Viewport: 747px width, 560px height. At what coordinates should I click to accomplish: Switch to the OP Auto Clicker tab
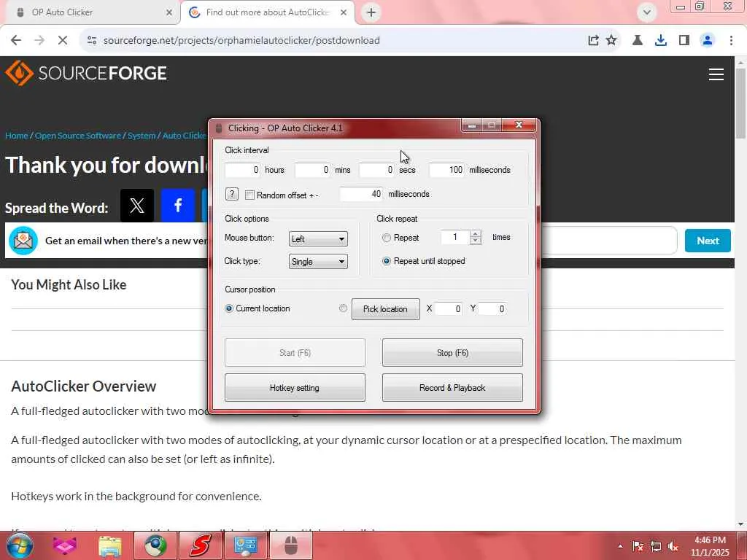point(90,12)
